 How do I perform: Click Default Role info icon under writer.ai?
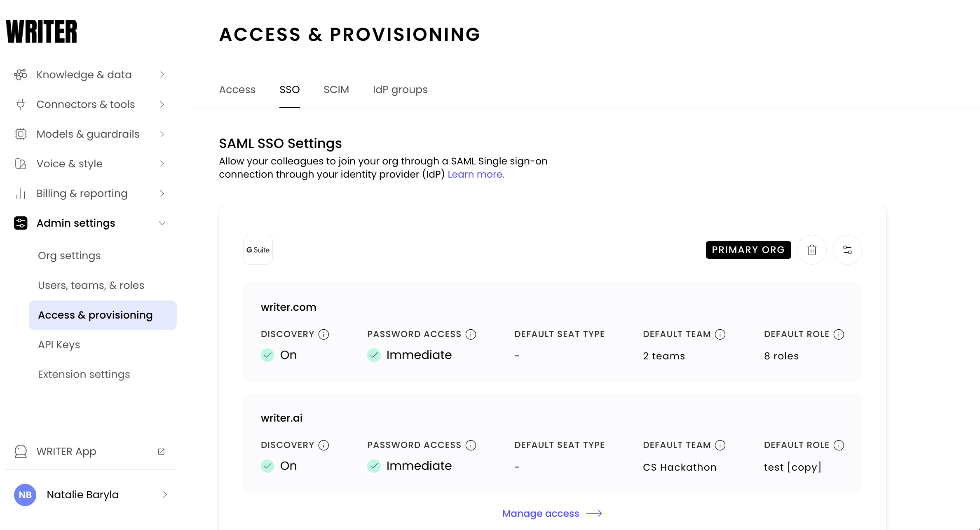click(x=839, y=445)
